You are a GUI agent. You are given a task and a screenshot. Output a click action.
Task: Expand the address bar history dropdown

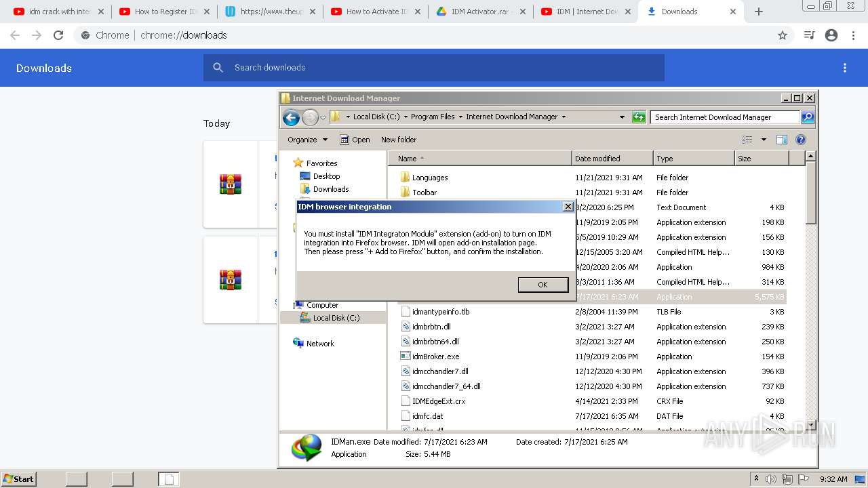click(622, 117)
